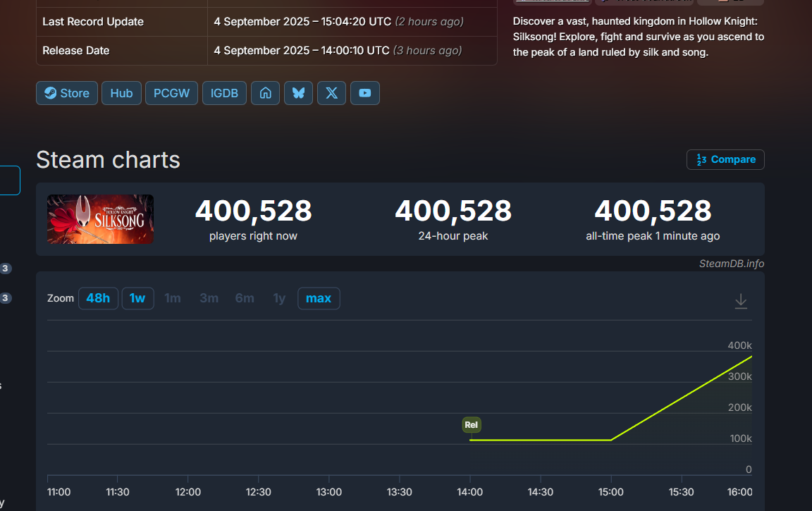Click the Rel release marker on chart
Viewport: 812px width, 511px height.
[x=472, y=424]
